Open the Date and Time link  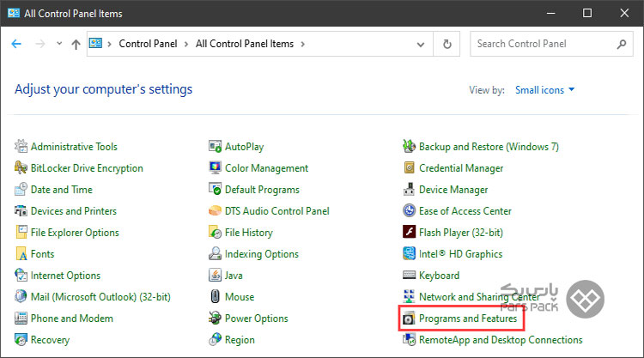tap(62, 190)
